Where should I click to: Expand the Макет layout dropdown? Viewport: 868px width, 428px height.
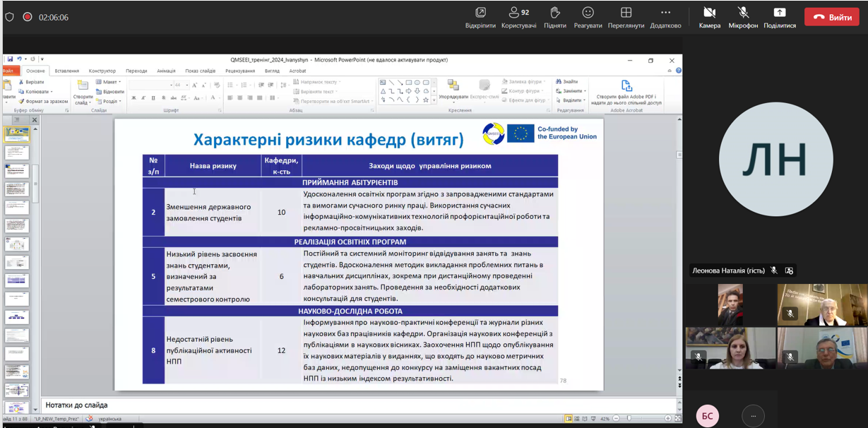[x=111, y=82]
